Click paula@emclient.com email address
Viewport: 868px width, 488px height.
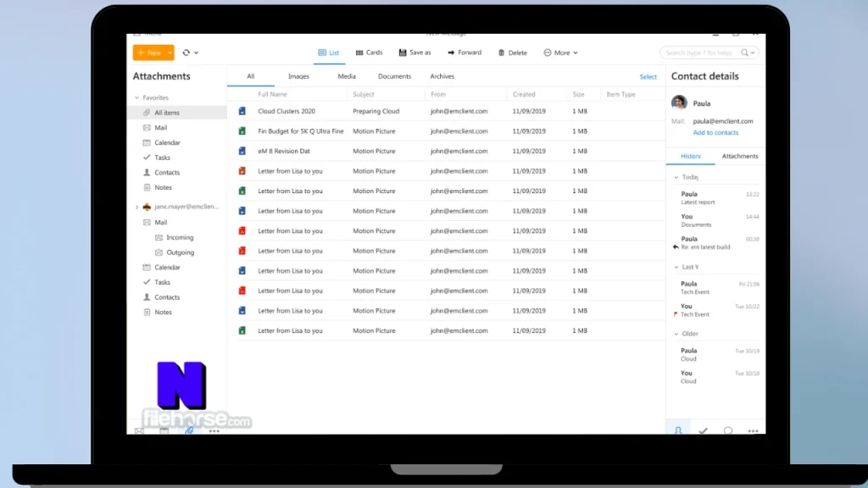(723, 121)
